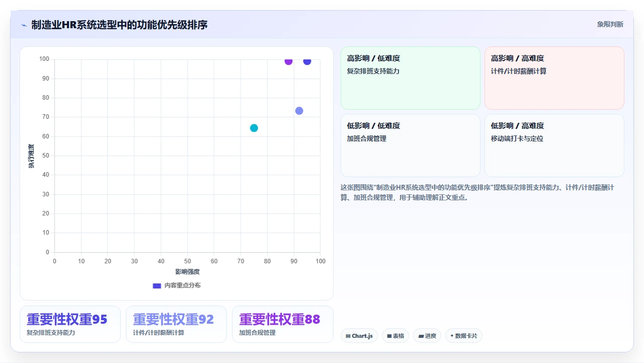Viewport: 644px width, 363px height.
Task: Click 计件/计时薪酬计算 label under weight 92
Action: (x=158, y=333)
